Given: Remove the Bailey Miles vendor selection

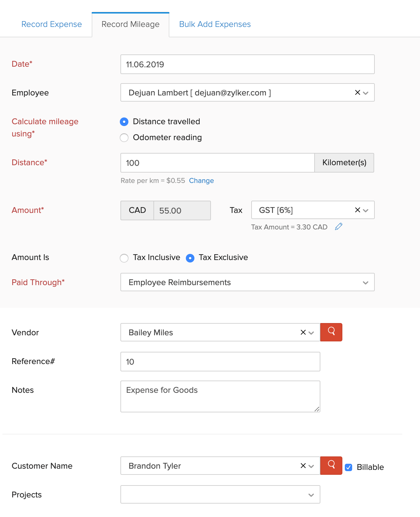Looking at the screenshot, I should (x=303, y=333).
